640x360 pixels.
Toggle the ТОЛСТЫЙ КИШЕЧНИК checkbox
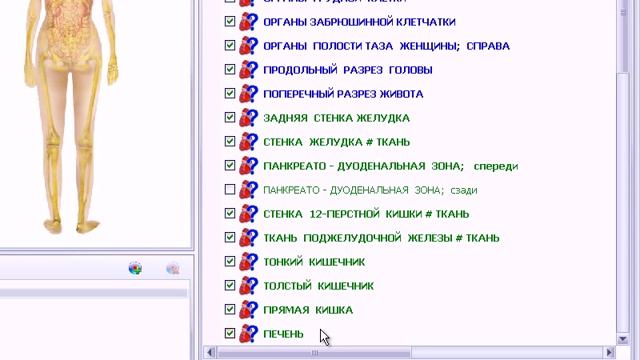click(x=230, y=285)
